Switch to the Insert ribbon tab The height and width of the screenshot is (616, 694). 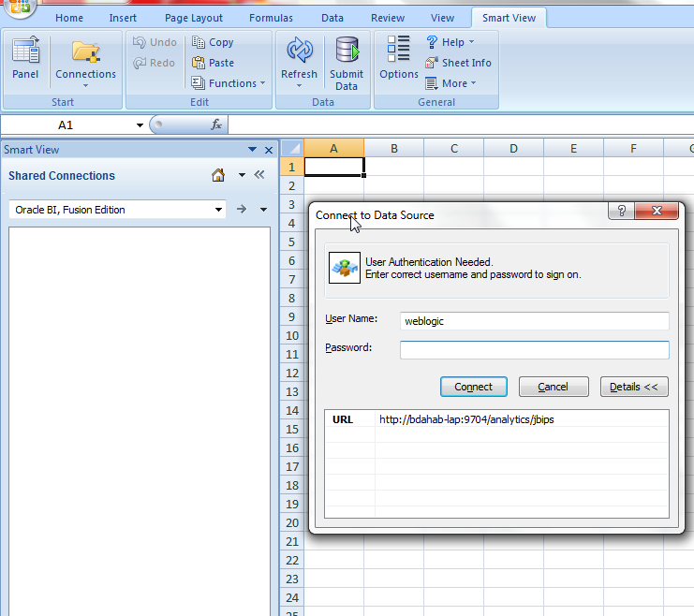point(123,18)
